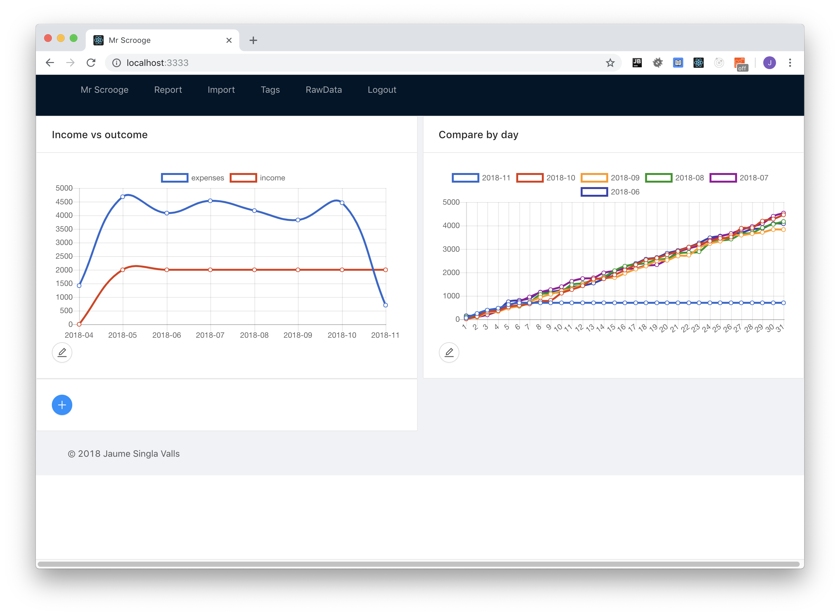This screenshot has width=840, height=616.
Task: Toggle income series in legend
Action: click(257, 178)
